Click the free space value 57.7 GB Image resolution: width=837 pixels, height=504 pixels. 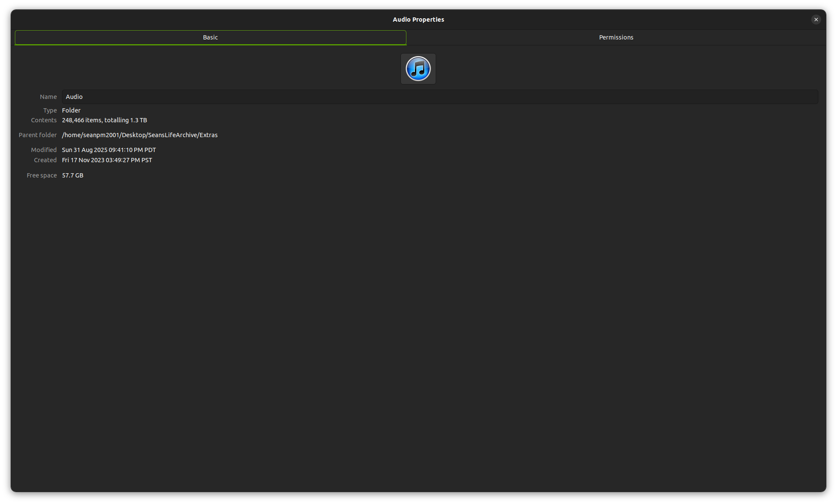pyautogui.click(x=73, y=175)
